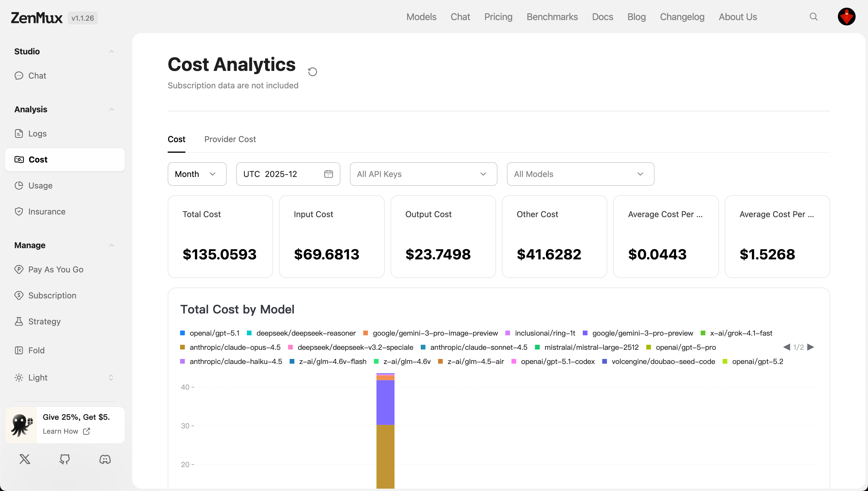Collapse the Studio sidebar section
Screen dimensions: 868x491
(x=112, y=52)
